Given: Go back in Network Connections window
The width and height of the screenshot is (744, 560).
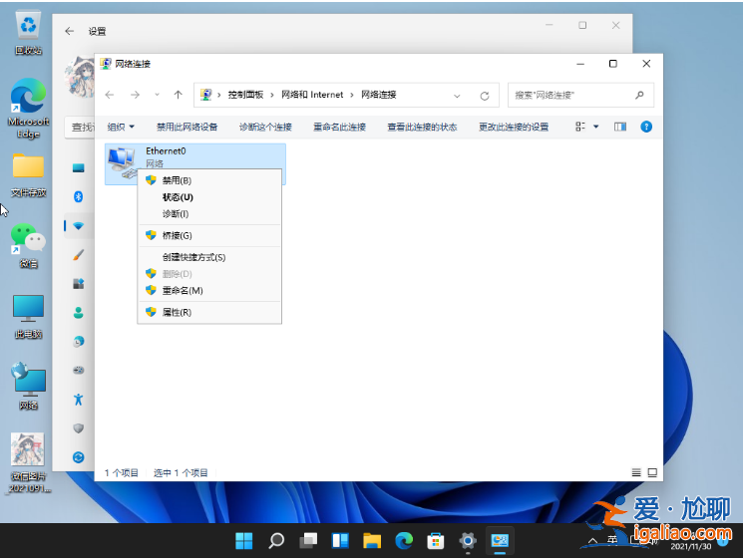Looking at the screenshot, I should 110,95.
